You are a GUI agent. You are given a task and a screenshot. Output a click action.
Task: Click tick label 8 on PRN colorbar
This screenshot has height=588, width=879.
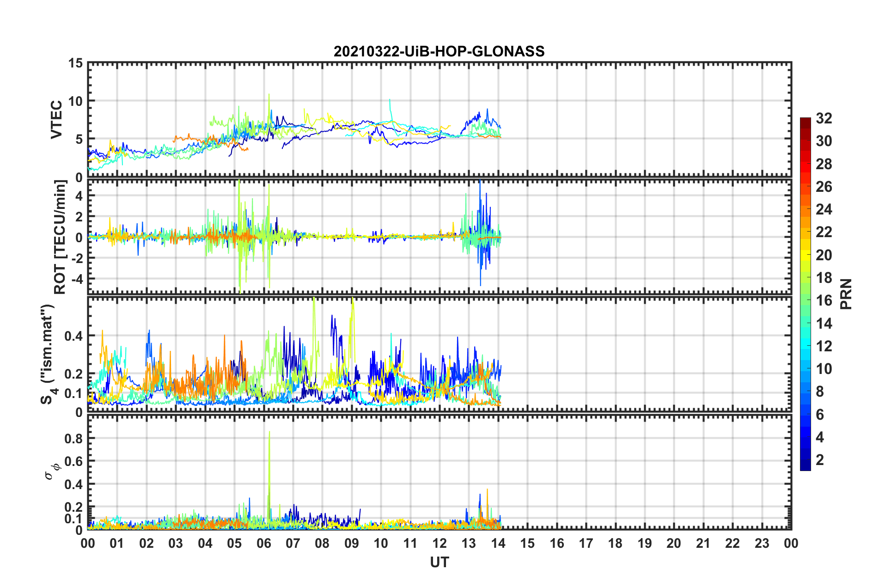click(819, 392)
